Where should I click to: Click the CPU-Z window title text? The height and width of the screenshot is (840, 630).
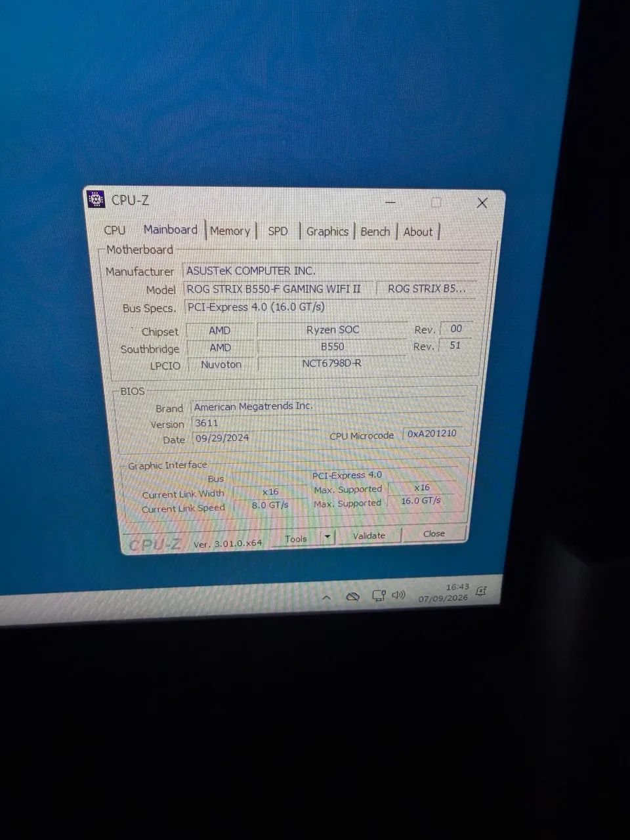(x=130, y=200)
